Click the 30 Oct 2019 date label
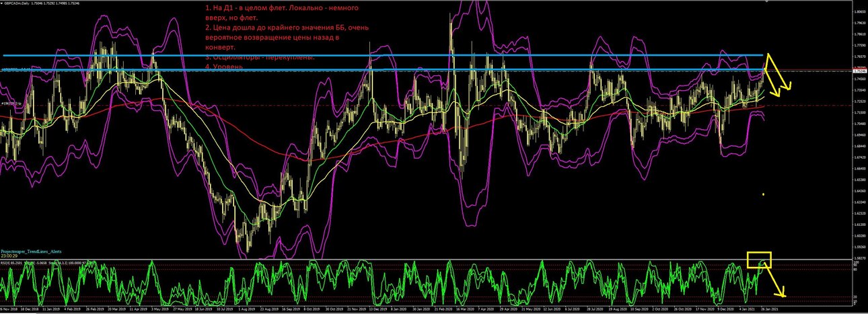868x314 pixels. pyautogui.click(x=334, y=309)
